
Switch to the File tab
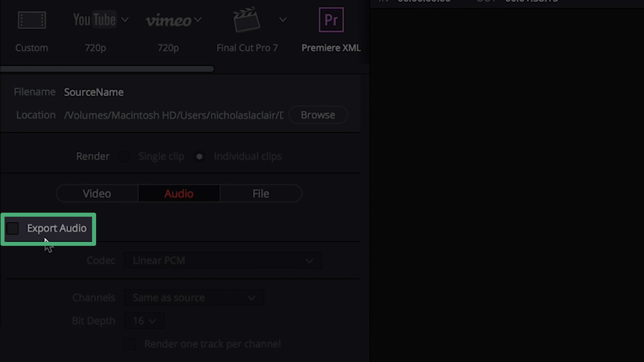261,193
